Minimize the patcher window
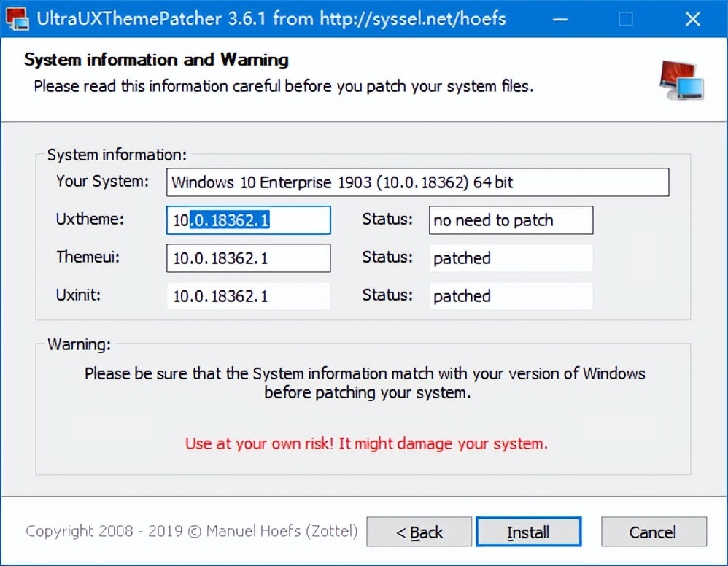The image size is (728, 566). 560,19
